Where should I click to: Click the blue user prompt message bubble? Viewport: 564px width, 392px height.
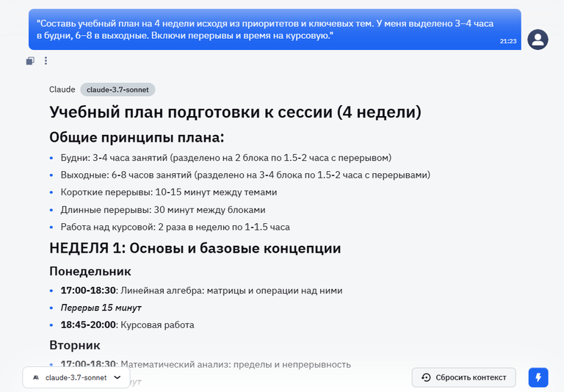pyautogui.click(x=275, y=29)
